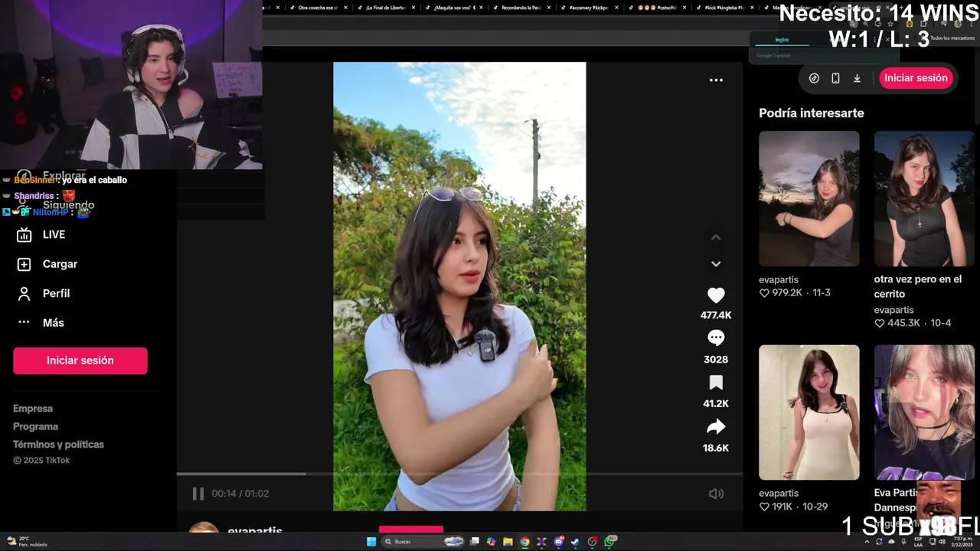980x551 pixels.
Task: Open Google Chrome from the taskbar
Action: 524,542
